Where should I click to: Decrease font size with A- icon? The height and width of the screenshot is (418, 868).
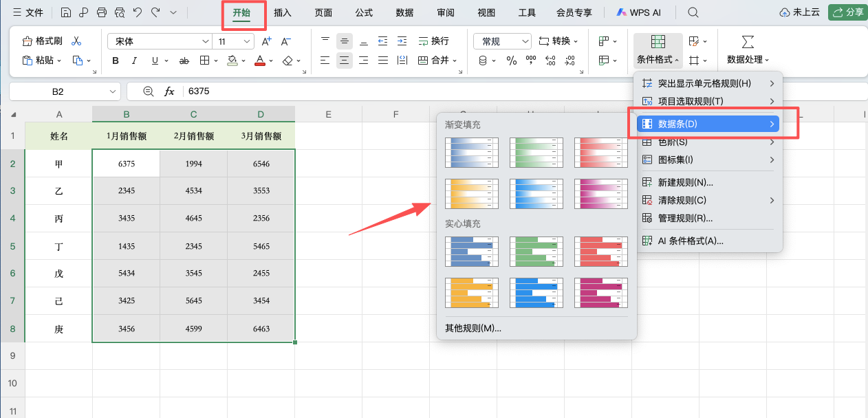point(286,41)
